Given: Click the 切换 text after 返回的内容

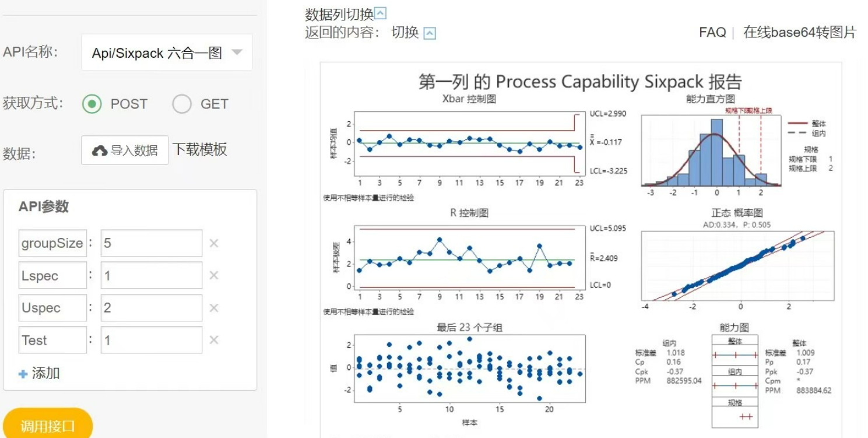Looking at the screenshot, I should pyautogui.click(x=405, y=32).
